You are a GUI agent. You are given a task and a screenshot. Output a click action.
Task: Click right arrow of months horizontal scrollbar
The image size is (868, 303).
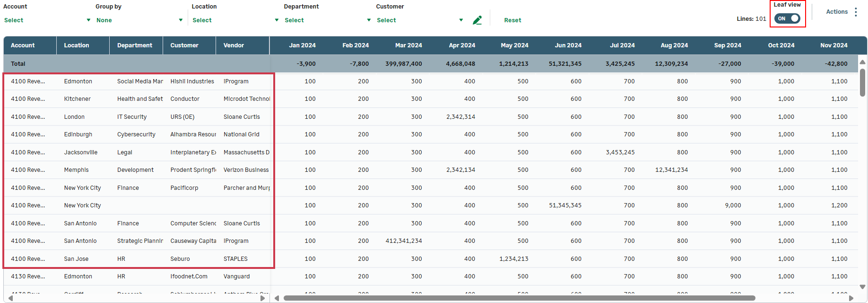coord(851,298)
